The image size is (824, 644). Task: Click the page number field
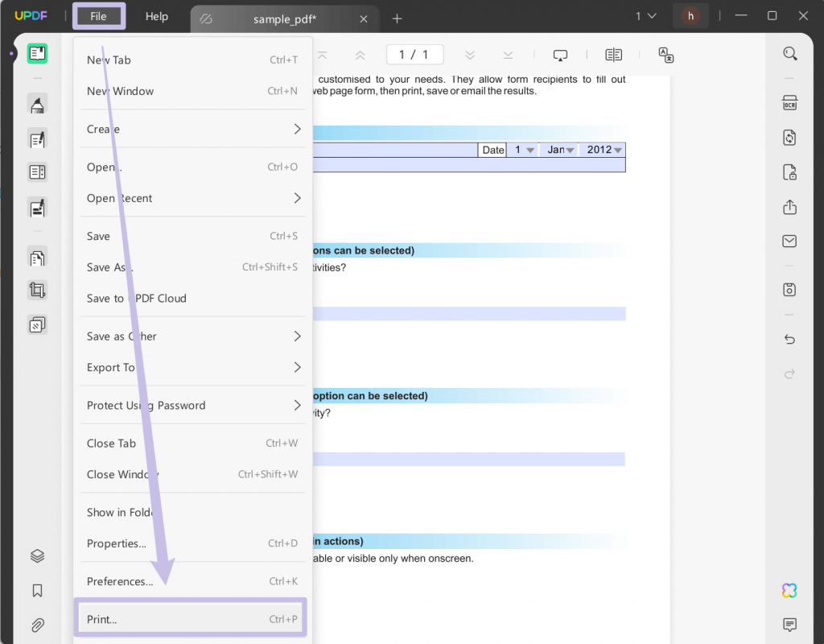click(414, 54)
